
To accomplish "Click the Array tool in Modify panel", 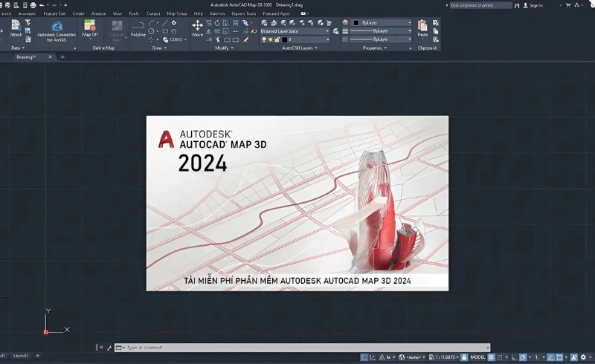I will pyautogui.click(x=235, y=23).
